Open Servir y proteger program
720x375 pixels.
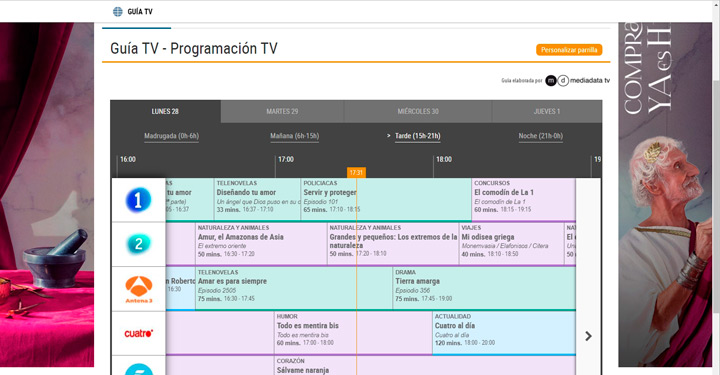(x=386, y=200)
